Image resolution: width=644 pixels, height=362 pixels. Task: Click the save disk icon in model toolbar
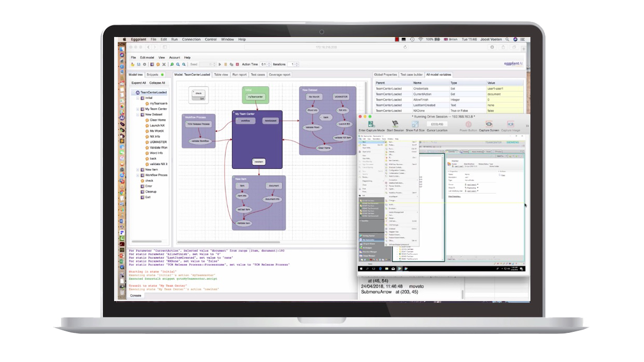(139, 64)
